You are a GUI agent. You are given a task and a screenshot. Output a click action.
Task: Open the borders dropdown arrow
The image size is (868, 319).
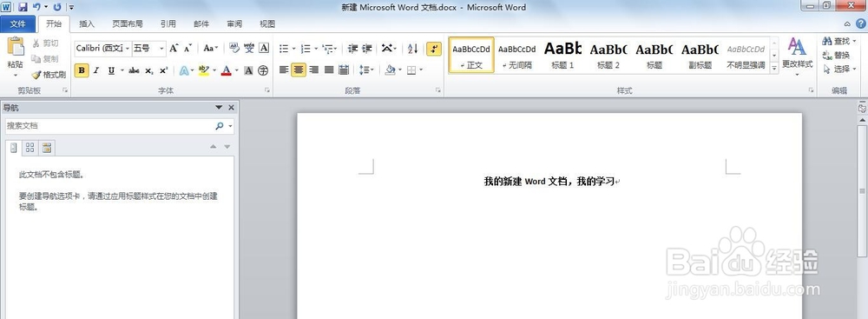pos(421,70)
